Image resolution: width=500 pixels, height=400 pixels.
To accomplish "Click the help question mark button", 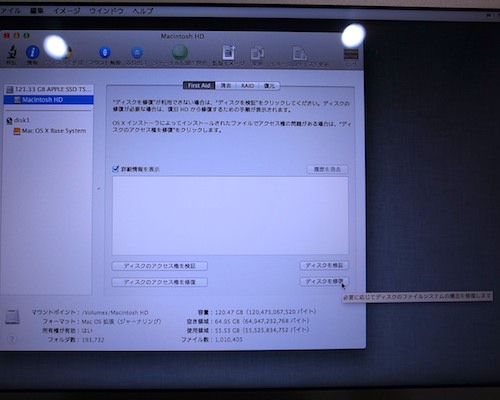I will 12,339.
